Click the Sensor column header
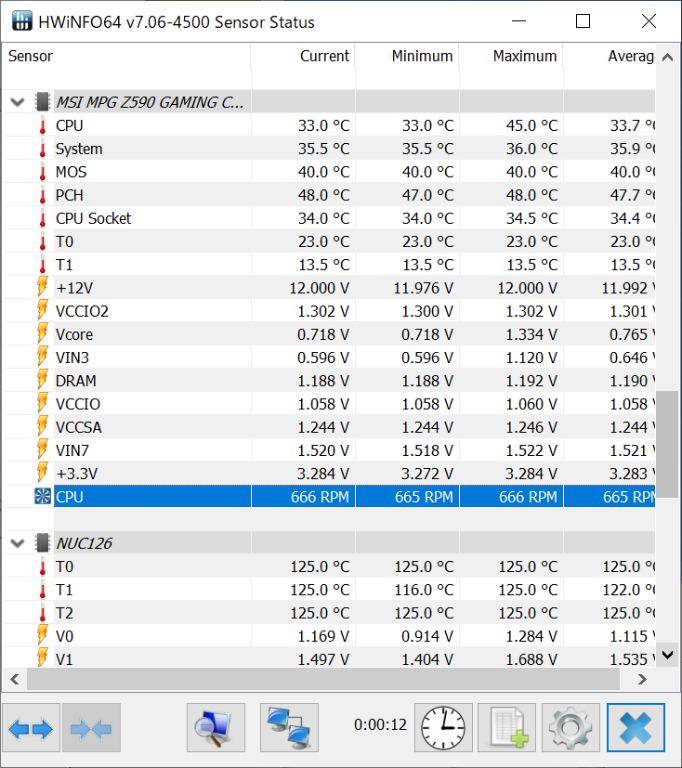Screen dimensions: 682x768 coord(127,56)
